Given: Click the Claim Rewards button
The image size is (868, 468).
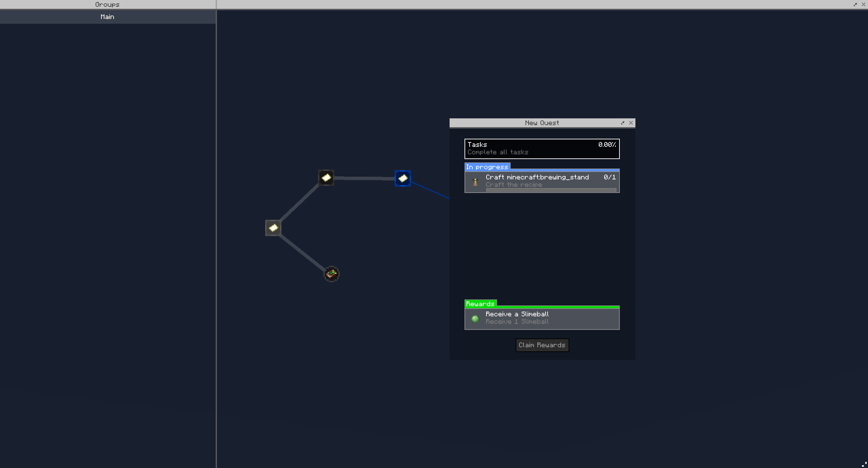Looking at the screenshot, I should [x=542, y=345].
